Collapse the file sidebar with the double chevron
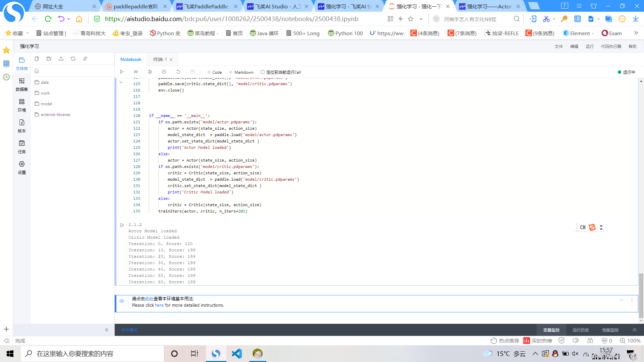 107,330
